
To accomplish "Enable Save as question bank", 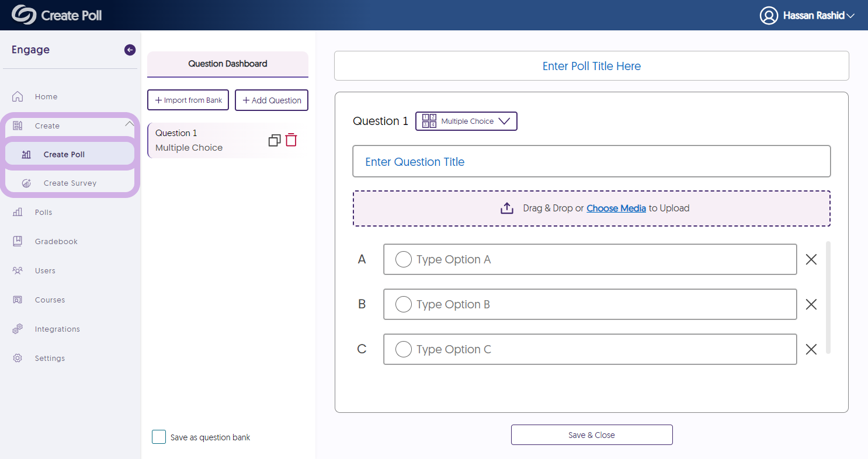I will 158,437.
